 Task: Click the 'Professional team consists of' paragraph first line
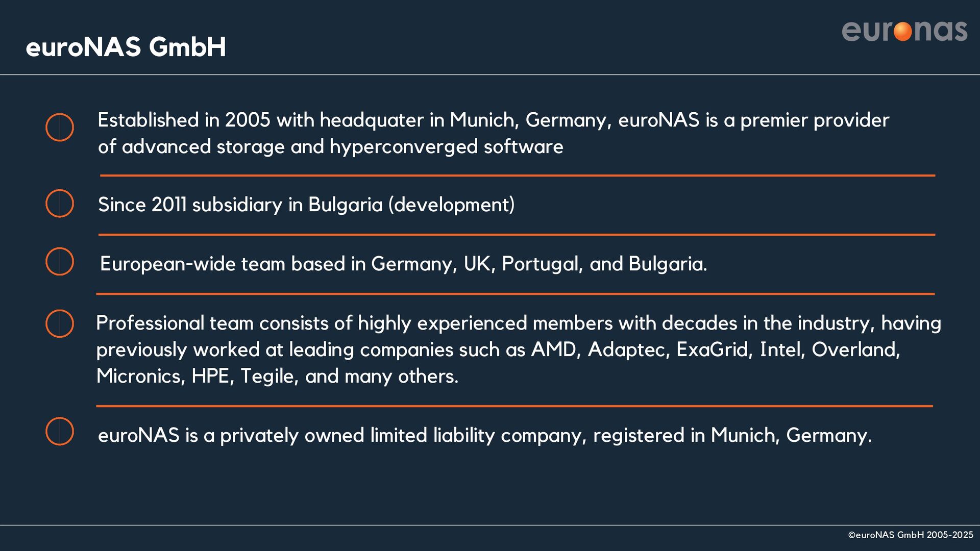(x=519, y=323)
